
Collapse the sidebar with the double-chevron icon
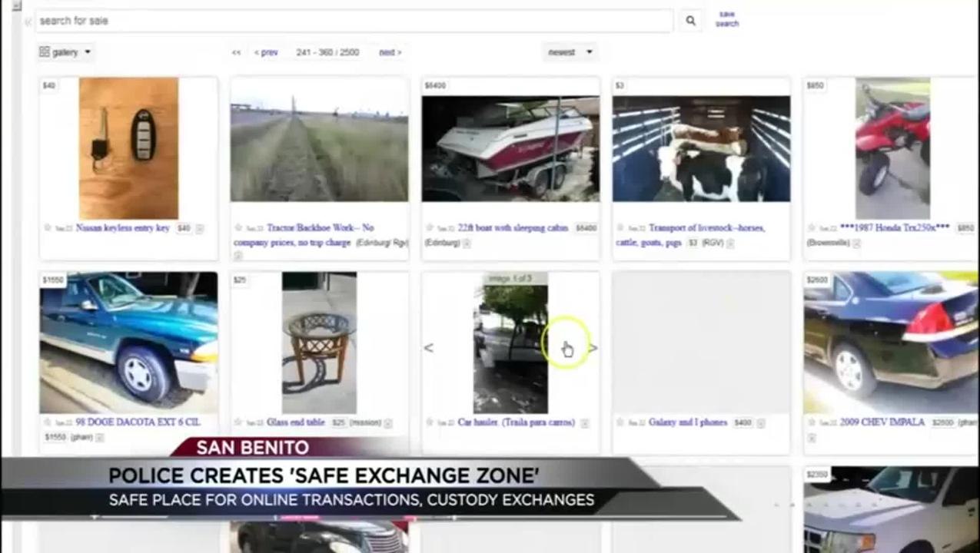28,22
